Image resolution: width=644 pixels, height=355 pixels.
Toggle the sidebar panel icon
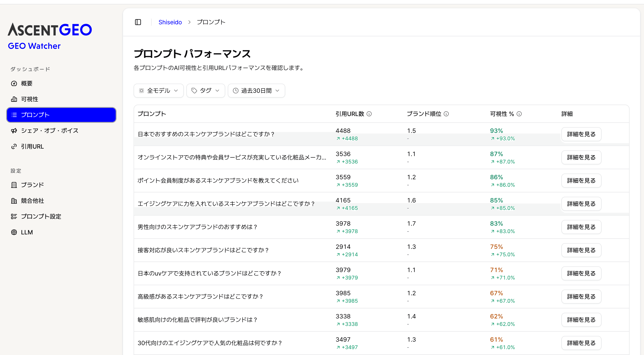pyautogui.click(x=138, y=22)
